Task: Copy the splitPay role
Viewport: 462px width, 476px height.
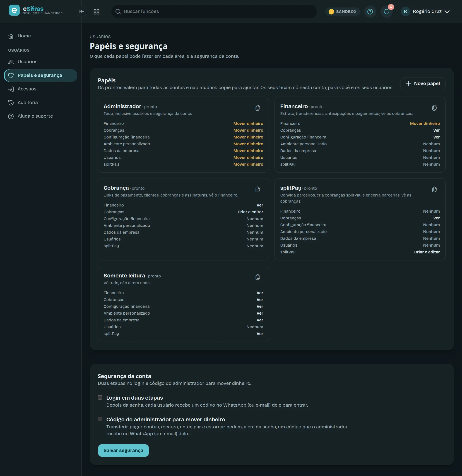Action: (434, 189)
